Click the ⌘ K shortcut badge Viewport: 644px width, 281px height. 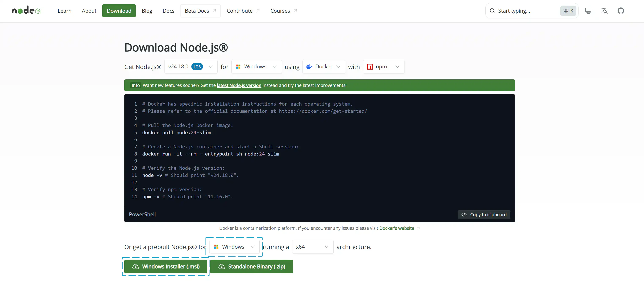[568, 11]
